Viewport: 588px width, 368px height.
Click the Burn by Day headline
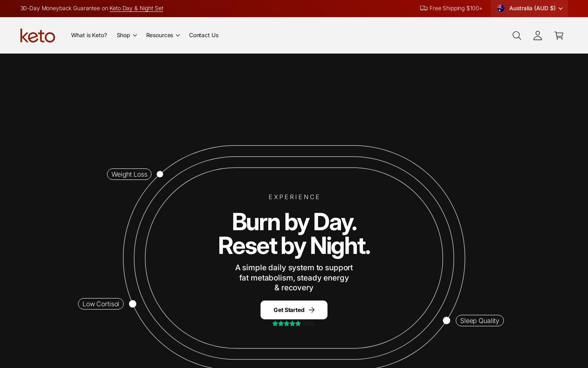(294, 222)
